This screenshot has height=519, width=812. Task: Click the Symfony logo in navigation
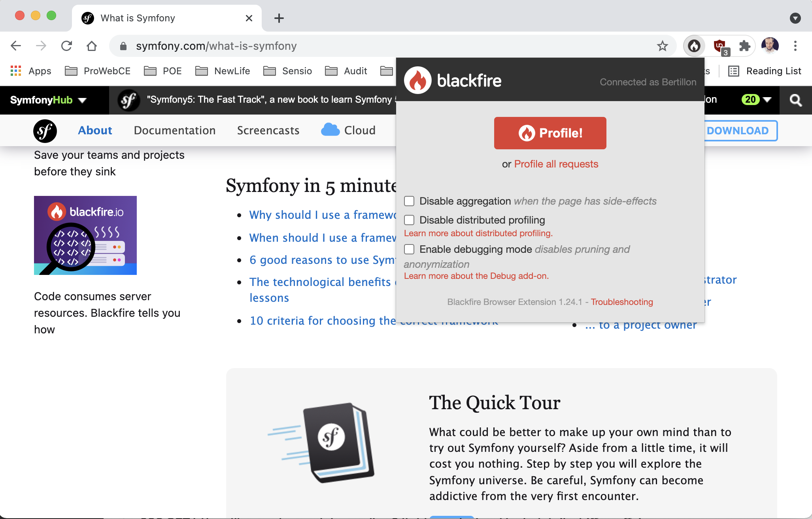tap(45, 131)
